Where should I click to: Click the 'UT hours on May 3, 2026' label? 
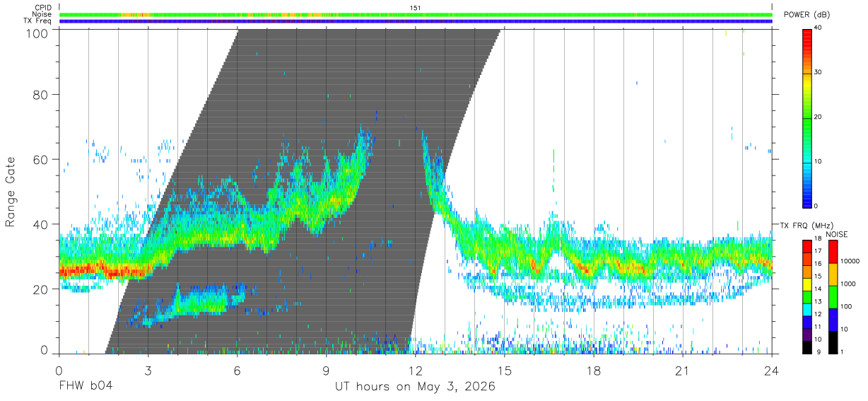click(x=415, y=388)
